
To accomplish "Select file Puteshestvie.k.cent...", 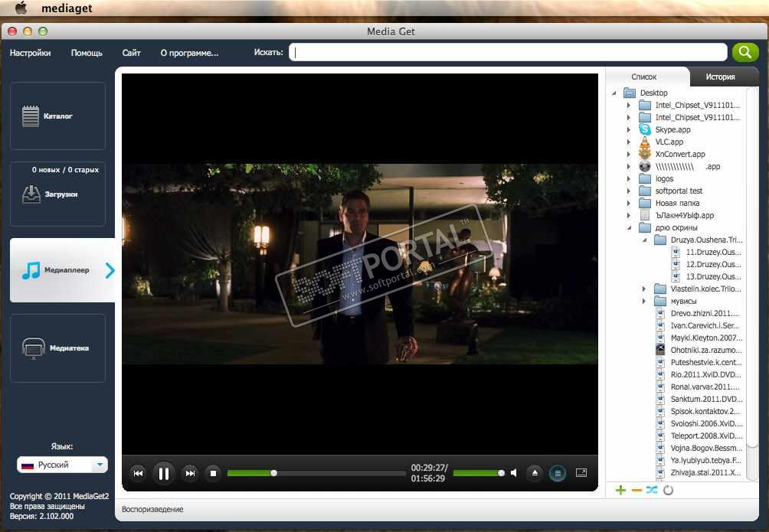I will (706, 362).
